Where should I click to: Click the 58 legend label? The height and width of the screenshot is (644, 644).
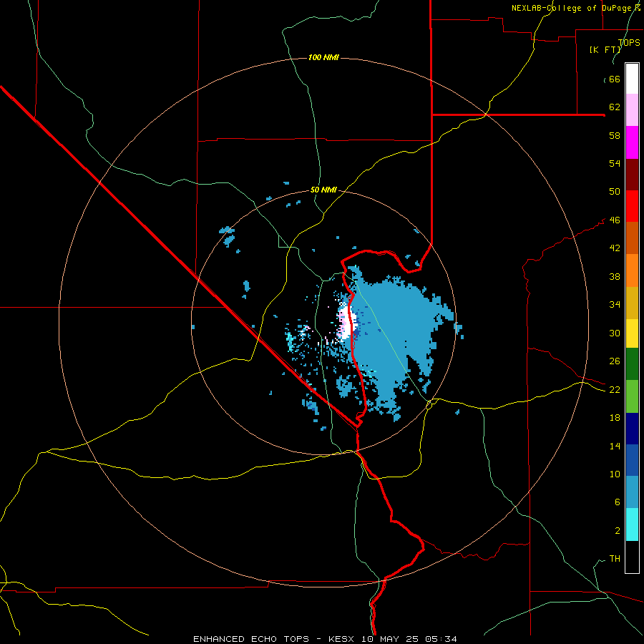click(615, 135)
